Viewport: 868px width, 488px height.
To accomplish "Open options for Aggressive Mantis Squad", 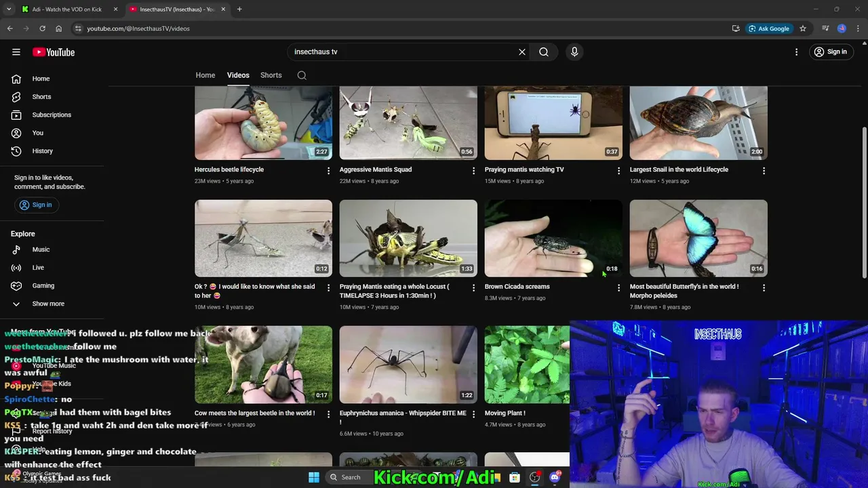I will 474,171.
